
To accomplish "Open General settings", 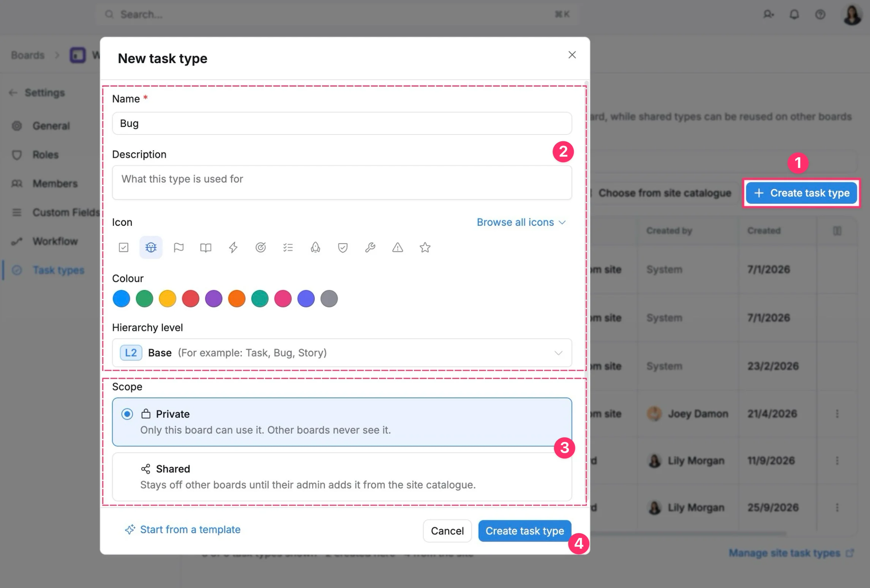I will [51, 126].
